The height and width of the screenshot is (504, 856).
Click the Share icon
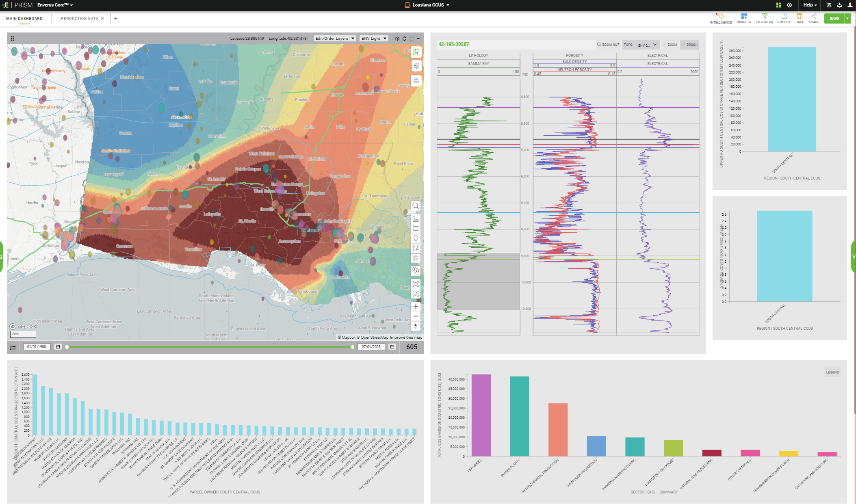813,16
